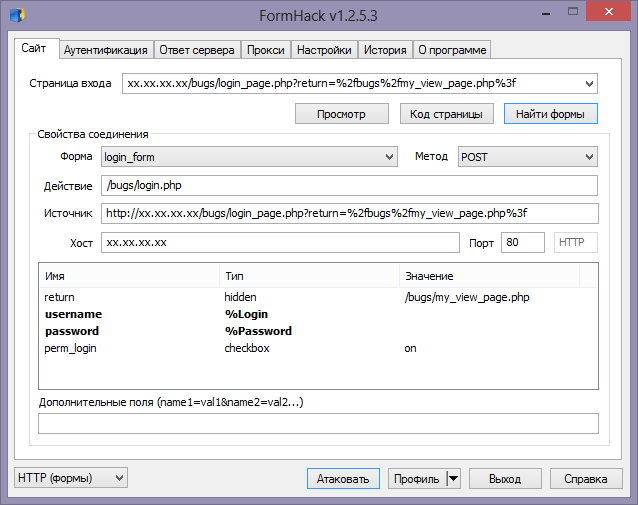Screen dimensions: 638x505
Task: Open the Настройки tab
Action: pyautogui.click(x=325, y=50)
